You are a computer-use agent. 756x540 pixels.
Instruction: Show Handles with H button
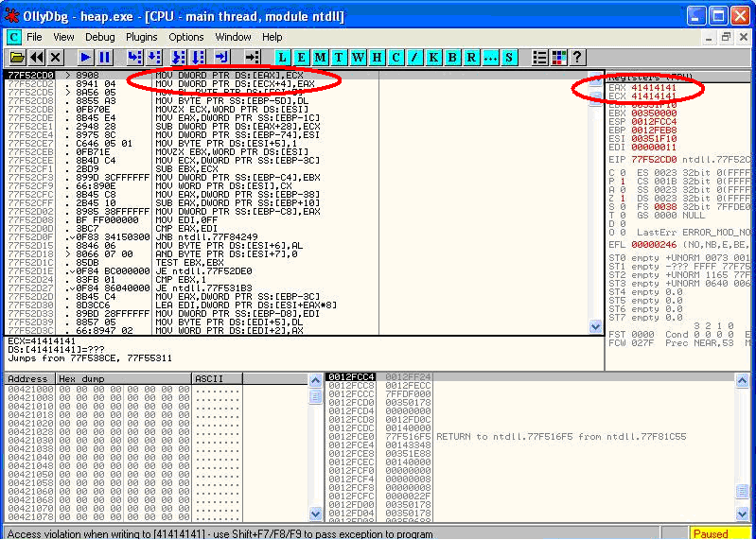pos(377,58)
